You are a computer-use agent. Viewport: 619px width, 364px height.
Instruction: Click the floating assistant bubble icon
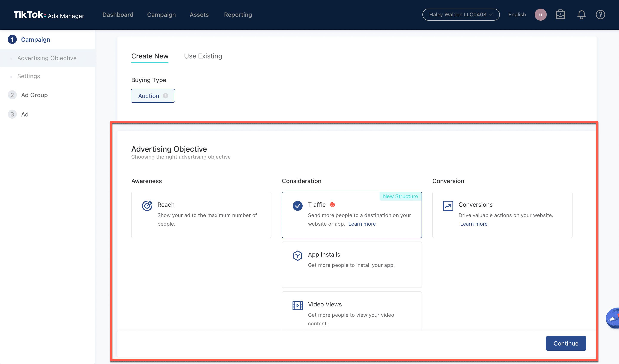click(613, 318)
